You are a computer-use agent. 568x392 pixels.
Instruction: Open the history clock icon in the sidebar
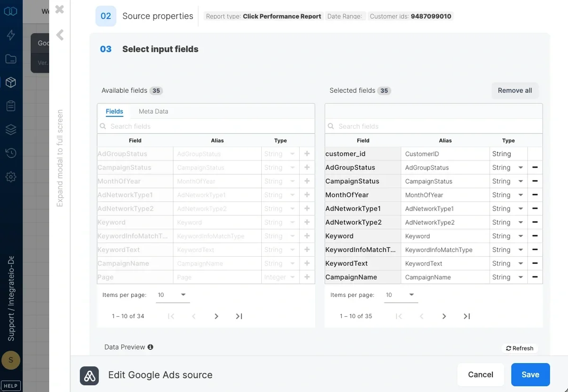click(x=11, y=153)
